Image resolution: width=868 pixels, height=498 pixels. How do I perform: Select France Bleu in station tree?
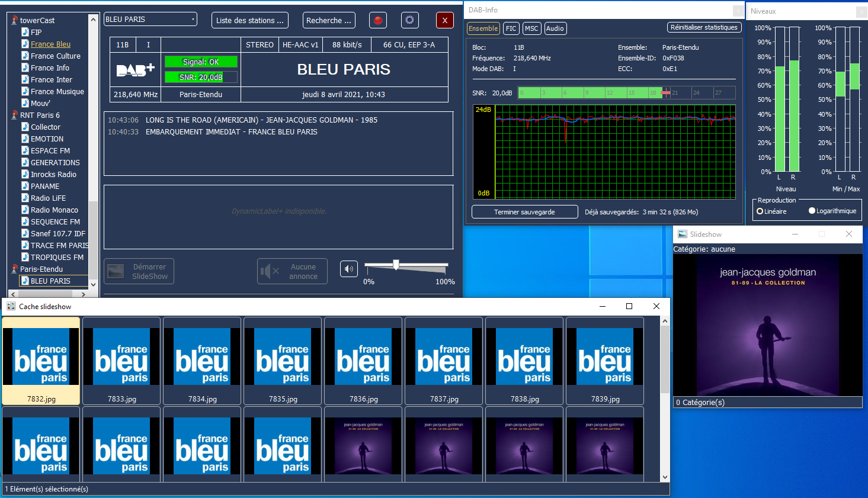click(50, 44)
